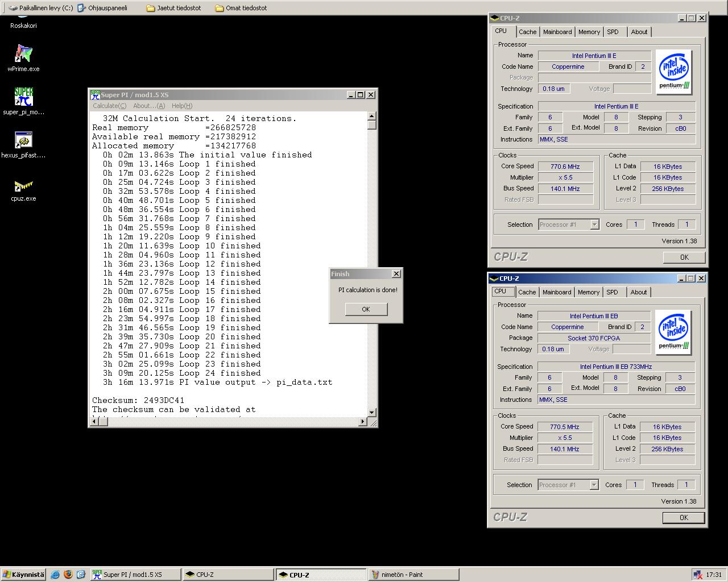Switch to Cache tab in lower CPU-Z
Viewport: 728px width, 582px height.
tap(527, 292)
